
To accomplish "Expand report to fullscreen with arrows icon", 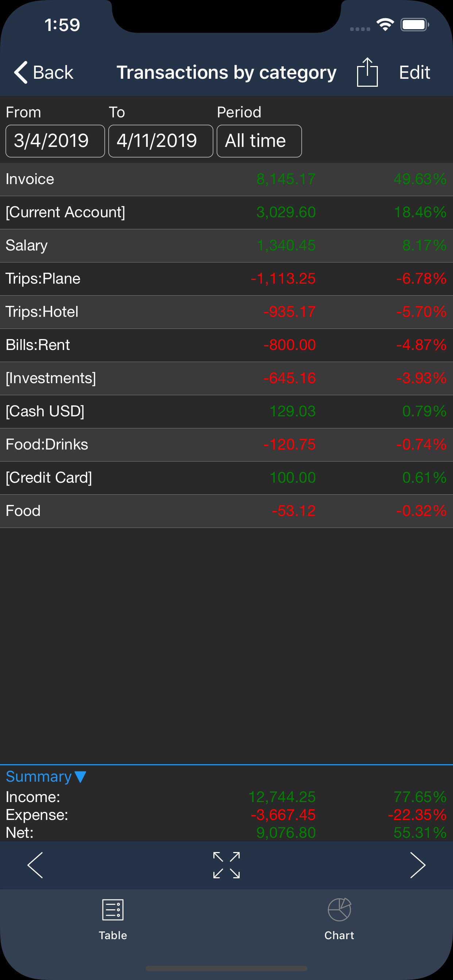I will pyautogui.click(x=226, y=865).
